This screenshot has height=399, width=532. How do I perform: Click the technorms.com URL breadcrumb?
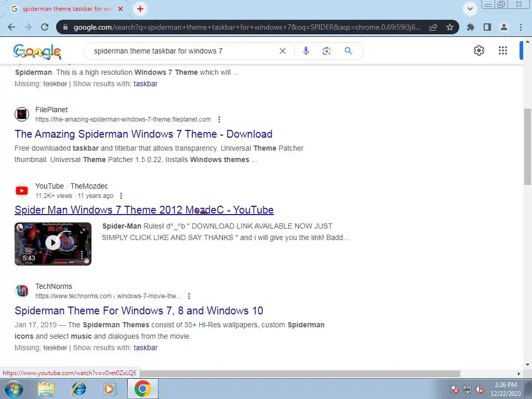coord(108,296)
